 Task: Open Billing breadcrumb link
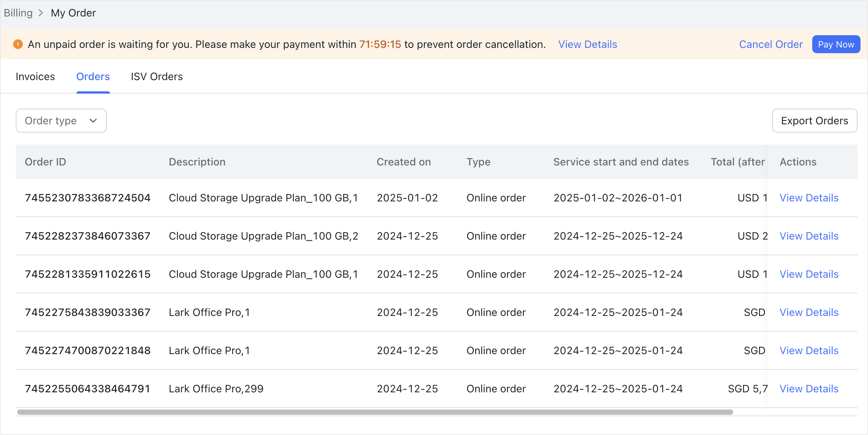click(x=18, y=12)
